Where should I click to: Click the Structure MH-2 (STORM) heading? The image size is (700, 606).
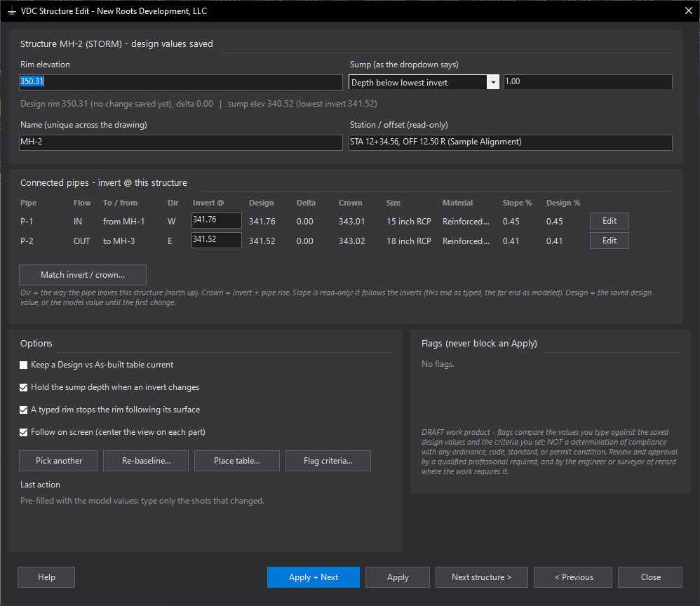pyautogui.click(x=116, y=43)
